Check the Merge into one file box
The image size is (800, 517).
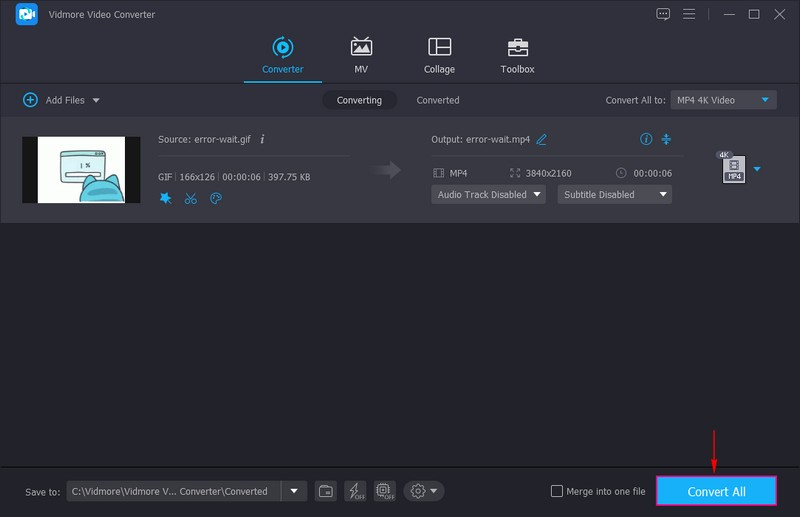557,491
